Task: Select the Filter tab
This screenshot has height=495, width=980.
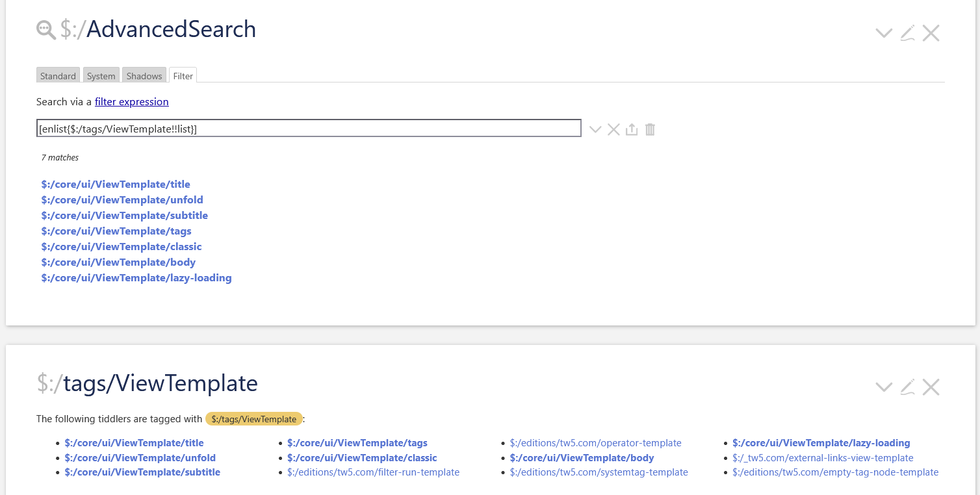Action: (183, 76)
